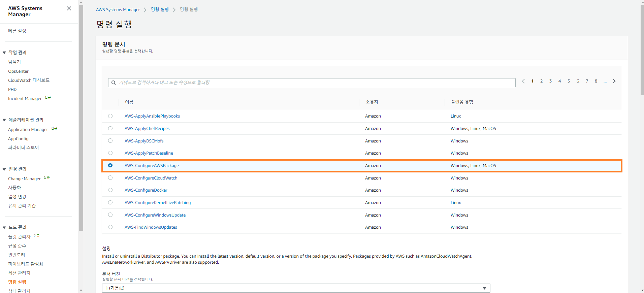Screen dimensions: 644x293
Task: Select AWS-FindWindowsUpdates radio button
Action: [110, 227]
